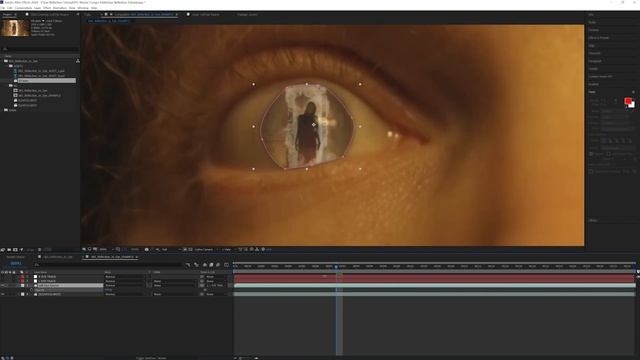This screenshot has height=360, width=640.
Task: Open the Render Queue tab in timeline
Action: point(15,257)
